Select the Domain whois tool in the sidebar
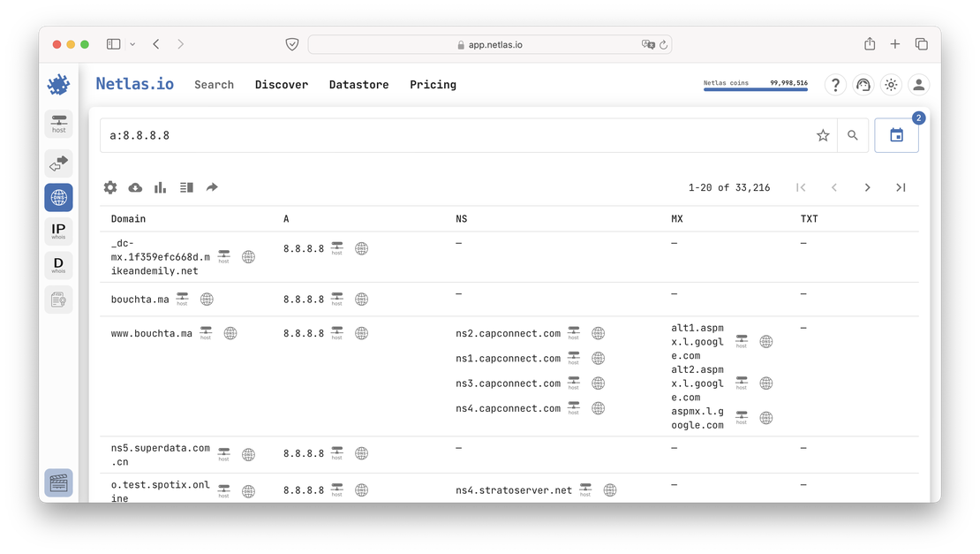Viewport: 980px width, 554px height. [x=58, y=265]
